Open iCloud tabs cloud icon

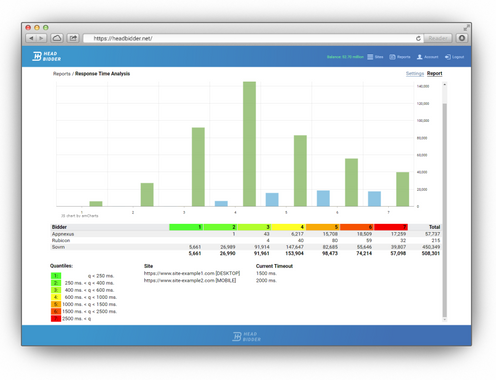pos(57,38)
